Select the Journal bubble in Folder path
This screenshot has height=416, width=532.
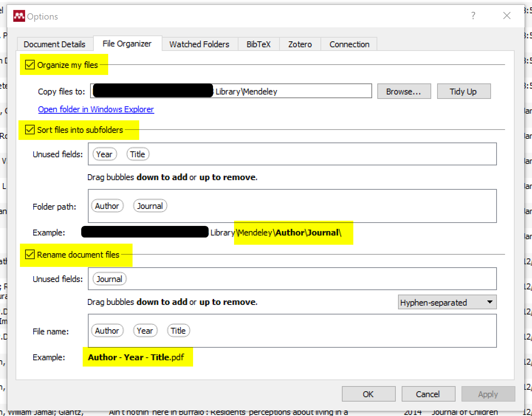[x=150, y=206]
